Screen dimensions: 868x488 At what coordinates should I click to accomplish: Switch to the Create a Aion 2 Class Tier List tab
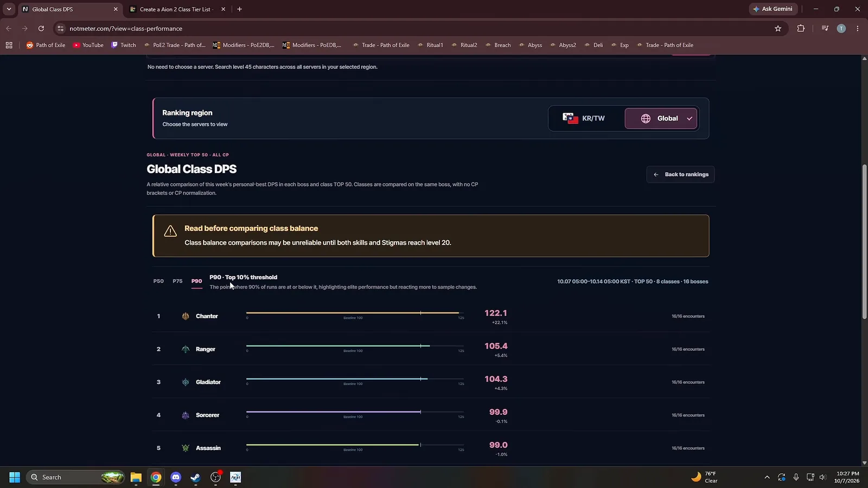(176, 9)
